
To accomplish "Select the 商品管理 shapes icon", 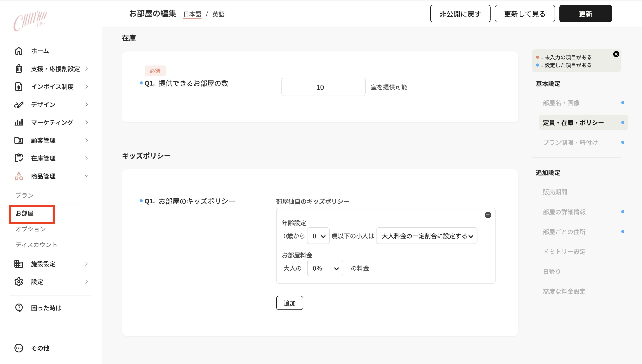I will tap(19, 176).
